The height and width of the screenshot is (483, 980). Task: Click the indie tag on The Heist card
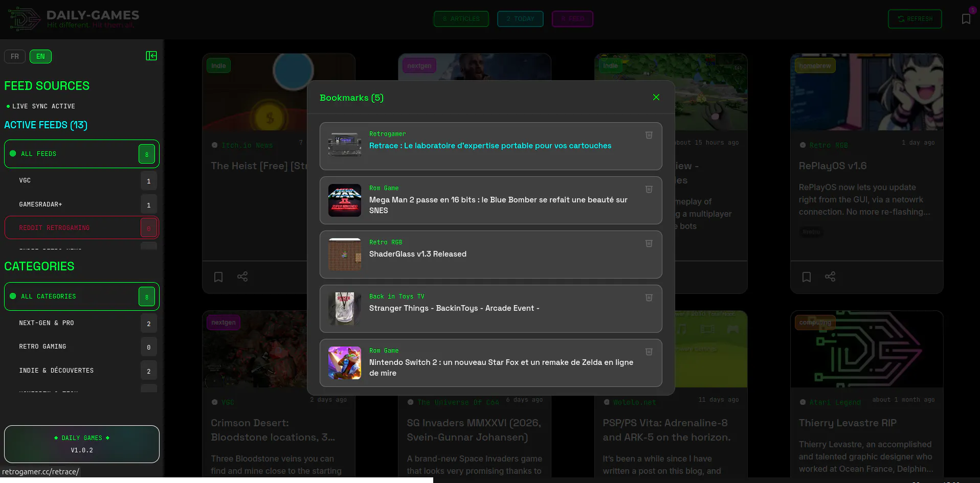point(218,65)
